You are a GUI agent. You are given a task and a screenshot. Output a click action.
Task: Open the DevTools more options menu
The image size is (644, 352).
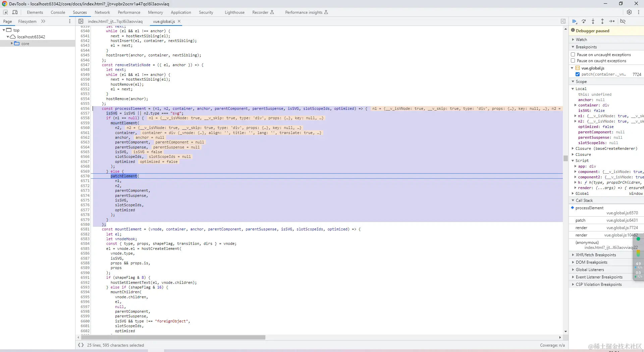pos(639,12)
